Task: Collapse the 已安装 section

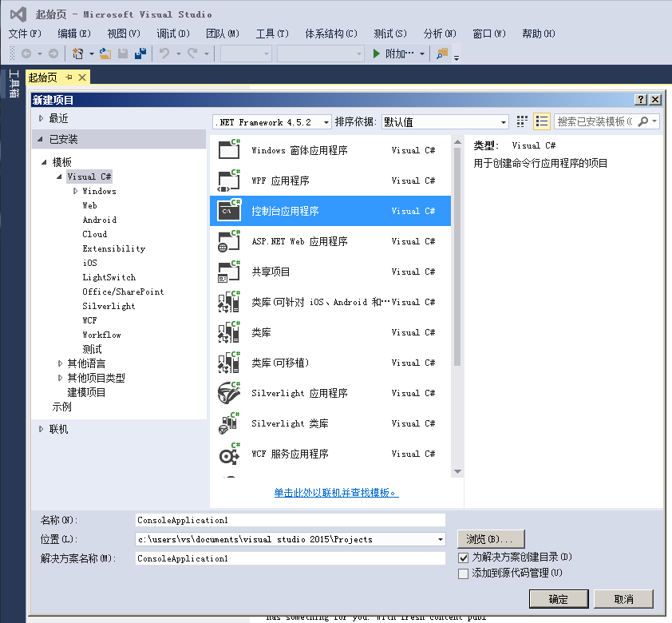Action: tap(40, 139)
